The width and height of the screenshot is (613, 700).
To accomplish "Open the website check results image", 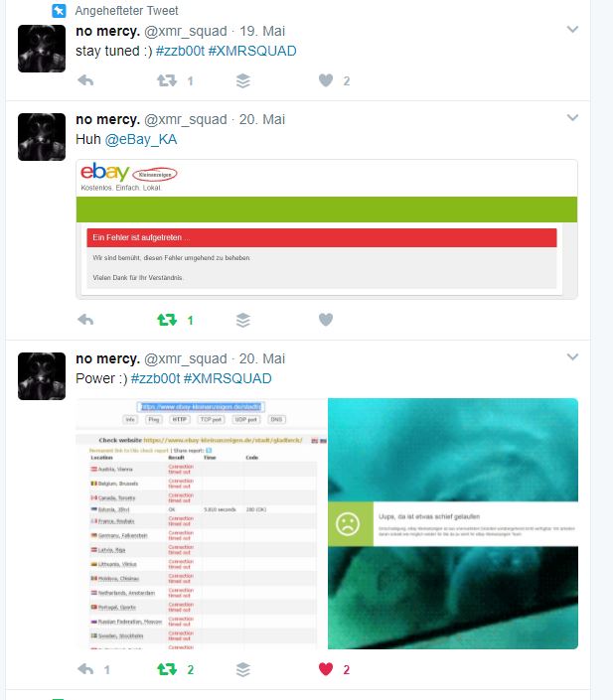I will click(201, 523).
